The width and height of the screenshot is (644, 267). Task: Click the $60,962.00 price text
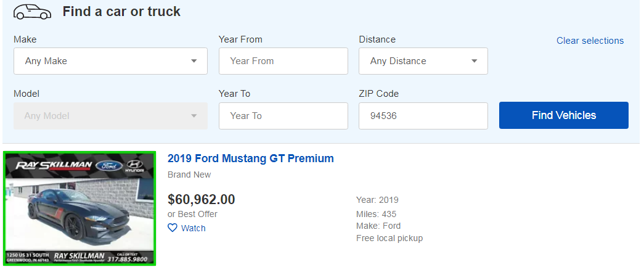[x=202, y=199]
